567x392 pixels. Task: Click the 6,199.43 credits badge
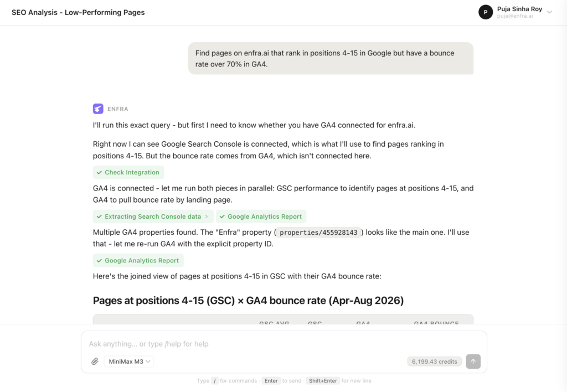434,361
